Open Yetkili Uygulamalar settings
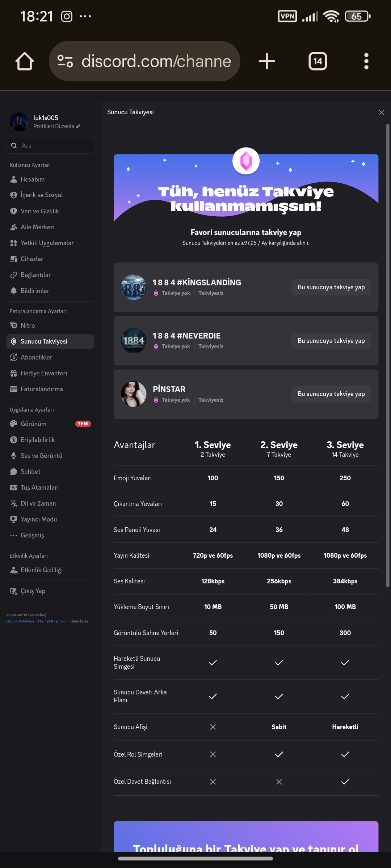 (x=50, y=243)
